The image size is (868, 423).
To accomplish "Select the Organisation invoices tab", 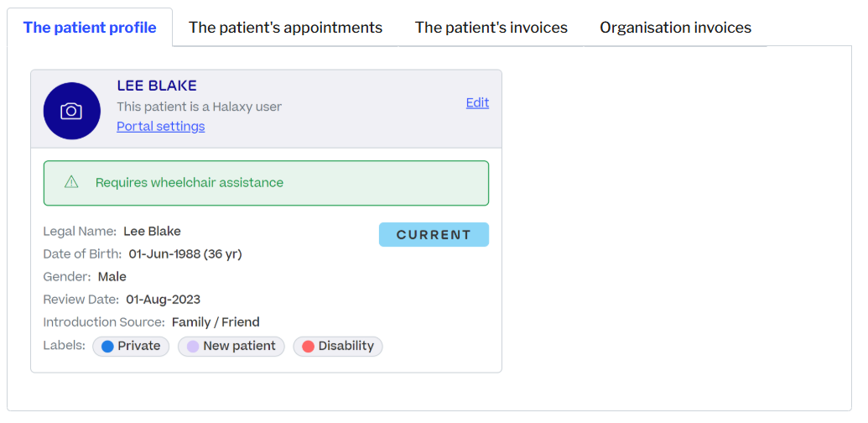I will click(x=675, y=28).
